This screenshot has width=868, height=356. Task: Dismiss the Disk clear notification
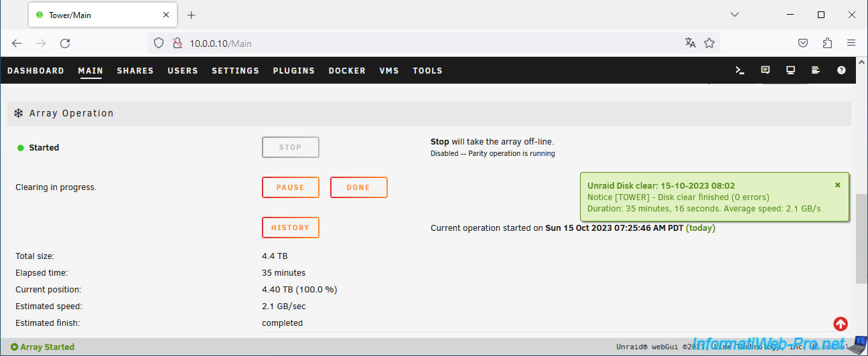coord(837,185)
